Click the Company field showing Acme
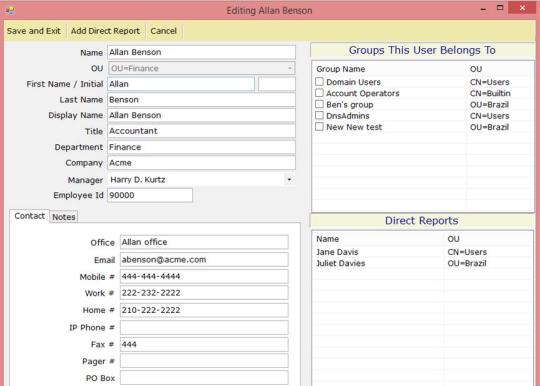The height and width of the screenshot is (386, 540). click(201, 163)
